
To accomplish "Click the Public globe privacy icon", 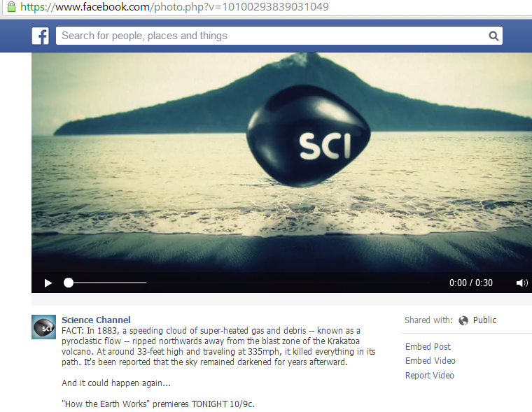I will [463, 320].
